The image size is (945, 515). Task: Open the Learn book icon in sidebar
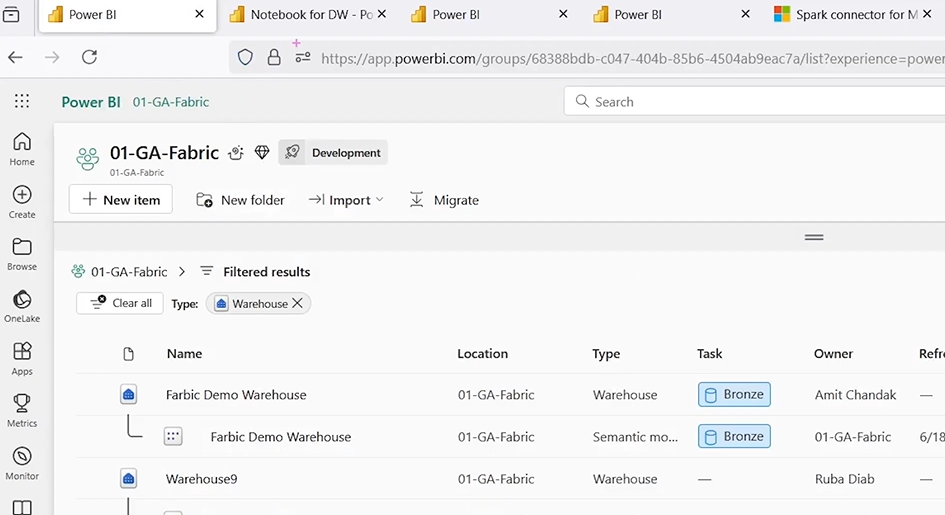22,508
